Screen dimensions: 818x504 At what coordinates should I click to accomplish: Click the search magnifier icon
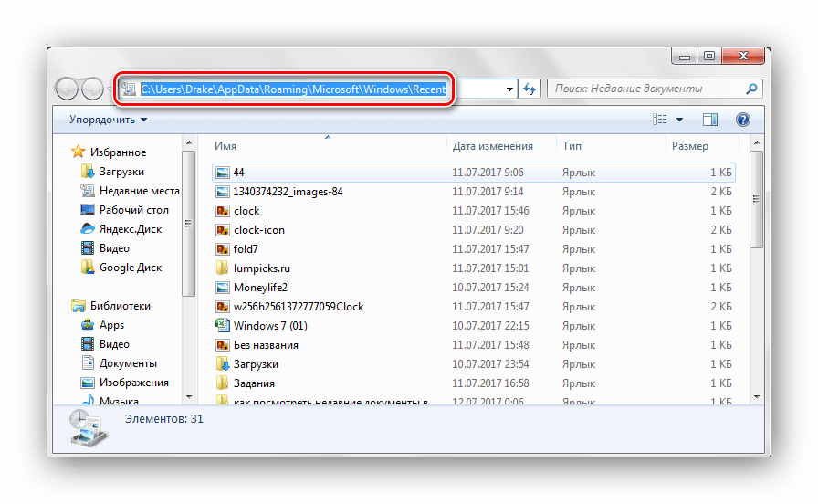click(751, 89)
